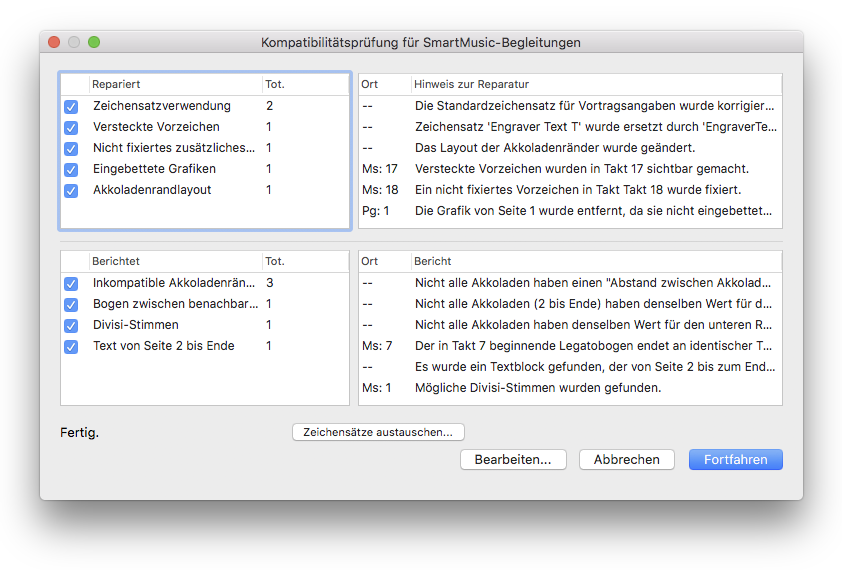The width and height of the screenshot is (842, 570).
Task: Click the Ms: 17 location cell
Action: pyautogui.click(x=380, y=169)
